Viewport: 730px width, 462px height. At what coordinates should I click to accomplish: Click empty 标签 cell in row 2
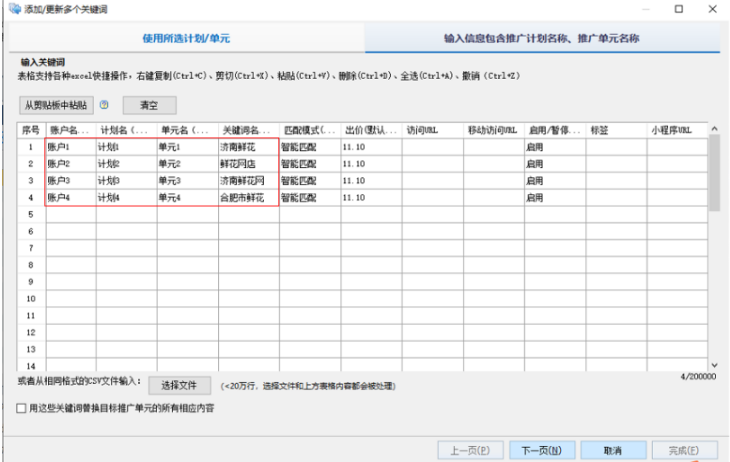pyautogui.click(x=616, y=164)
